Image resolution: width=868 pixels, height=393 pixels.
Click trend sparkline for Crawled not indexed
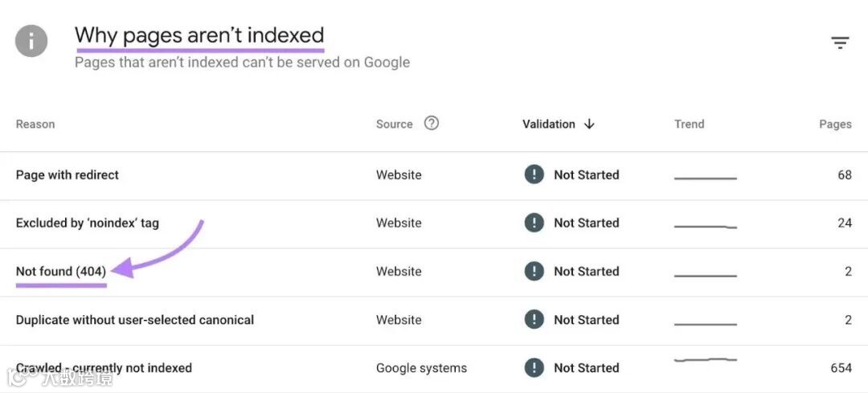coord(705,361)
